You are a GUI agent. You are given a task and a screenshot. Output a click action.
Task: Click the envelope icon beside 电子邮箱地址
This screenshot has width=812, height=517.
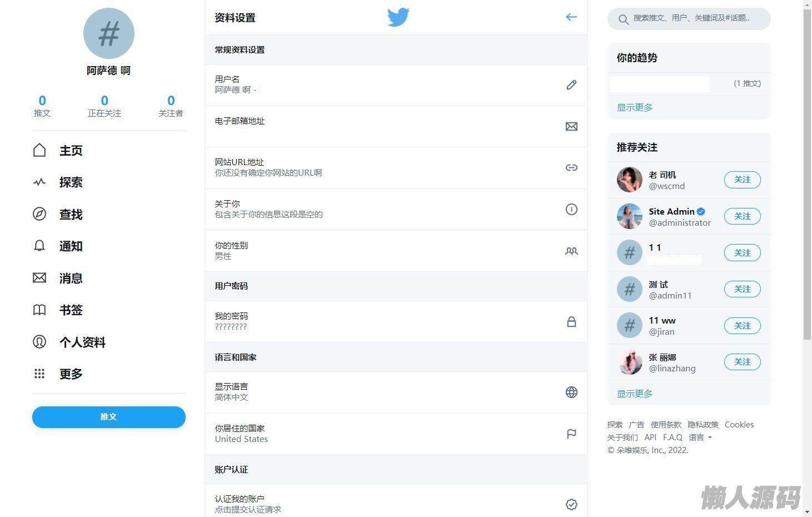click(571, 127)
